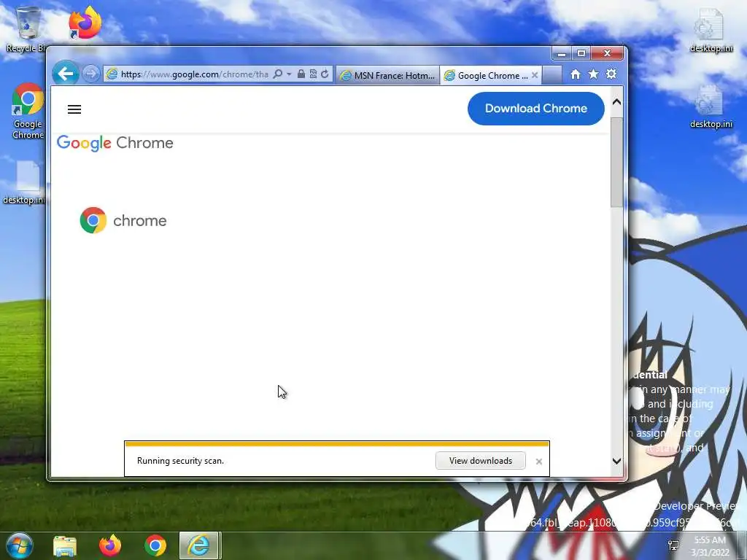747x560 pixels.
Task: Open the IE Tools gear menu
Action: point(611,74)
